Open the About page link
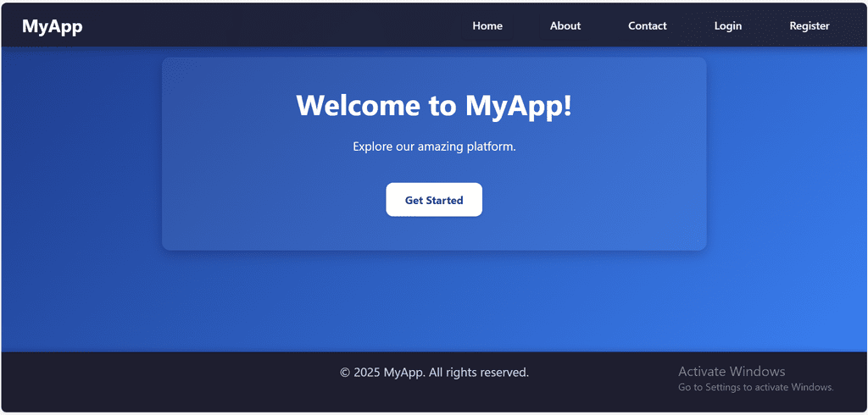The width and height of the screenshot is (868, 415). [565, 26]
